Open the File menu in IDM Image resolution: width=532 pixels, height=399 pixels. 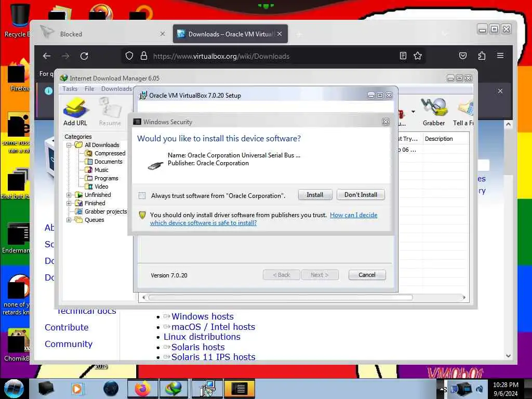coord(89,88)
